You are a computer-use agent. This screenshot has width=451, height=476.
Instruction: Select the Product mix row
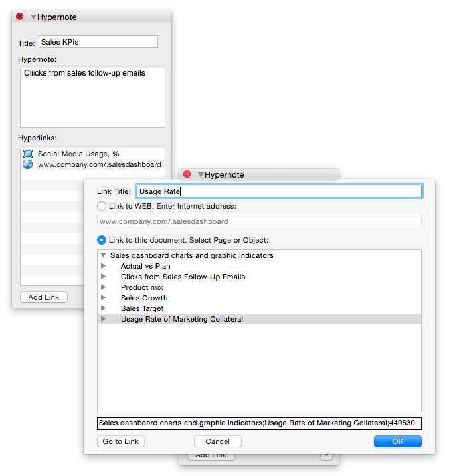click(x=259, y=287)
